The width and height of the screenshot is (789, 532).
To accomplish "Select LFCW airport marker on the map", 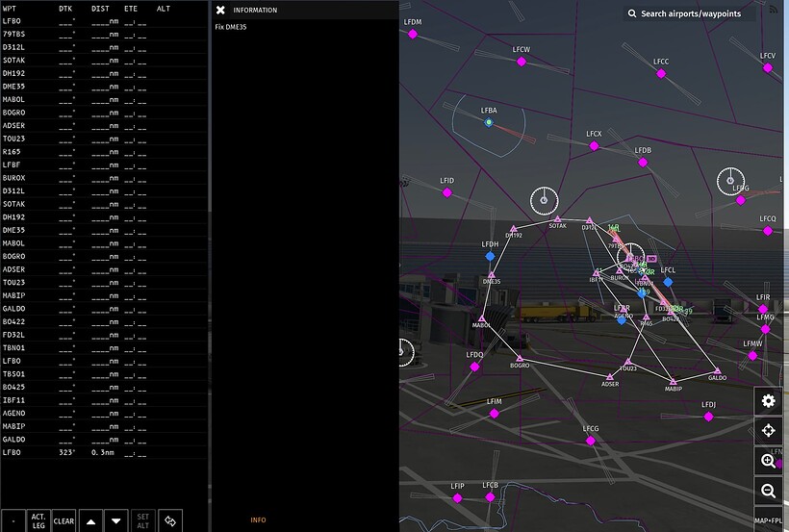I will (x=522, y=62).
